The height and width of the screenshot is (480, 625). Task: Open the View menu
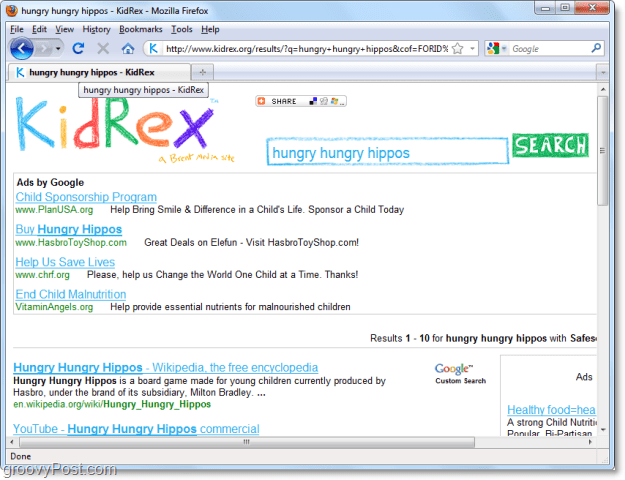click(65, 30)
